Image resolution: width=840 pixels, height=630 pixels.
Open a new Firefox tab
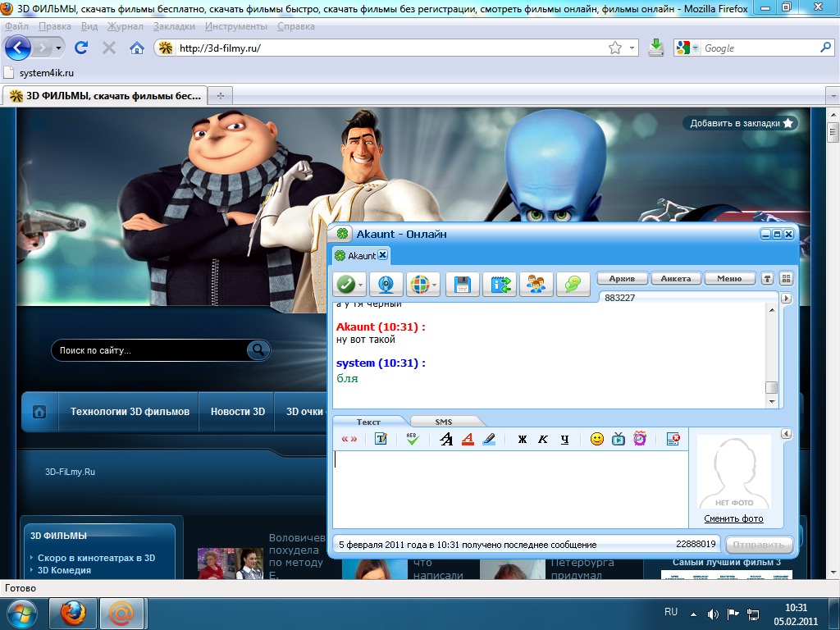click(x=220, y=96)
